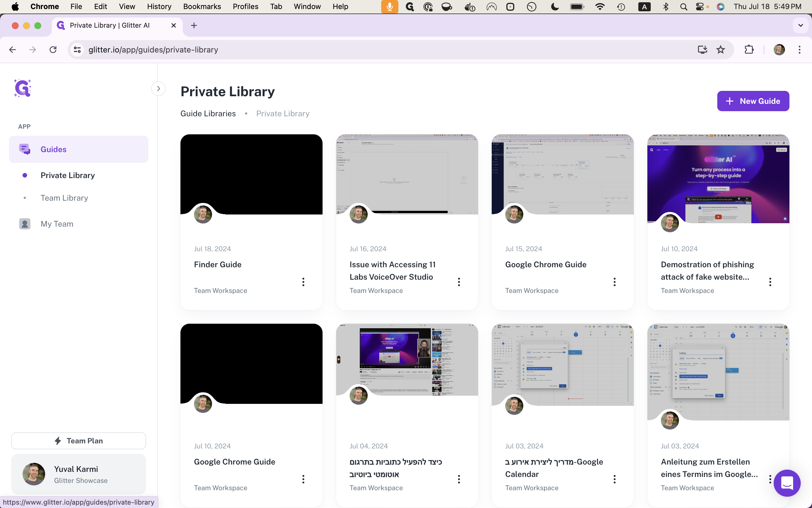Open the Wi-Fi status menu
Screen dimensions: 812x508
(x=600, y=6)
